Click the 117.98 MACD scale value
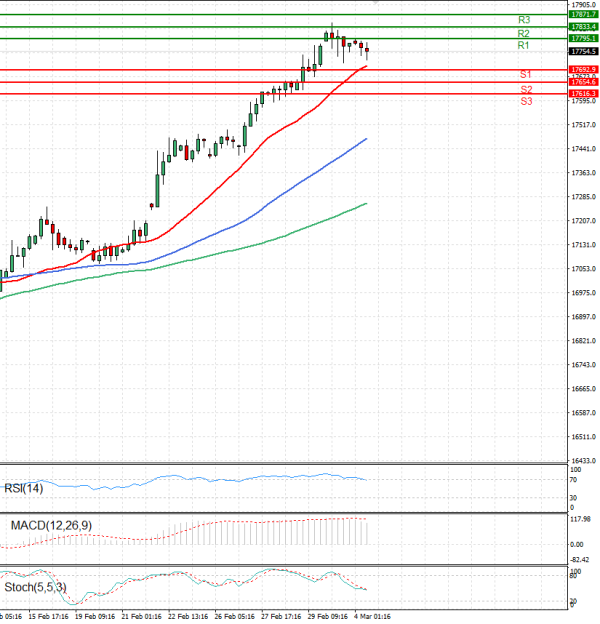The height and width of the screenshot is (624, 600). point(581,519)
